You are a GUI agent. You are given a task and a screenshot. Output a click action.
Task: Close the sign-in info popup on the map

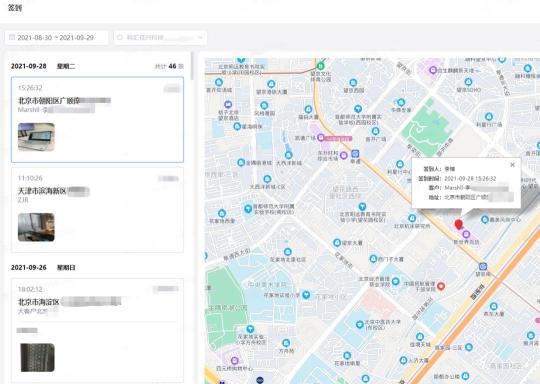click(512, 165)
